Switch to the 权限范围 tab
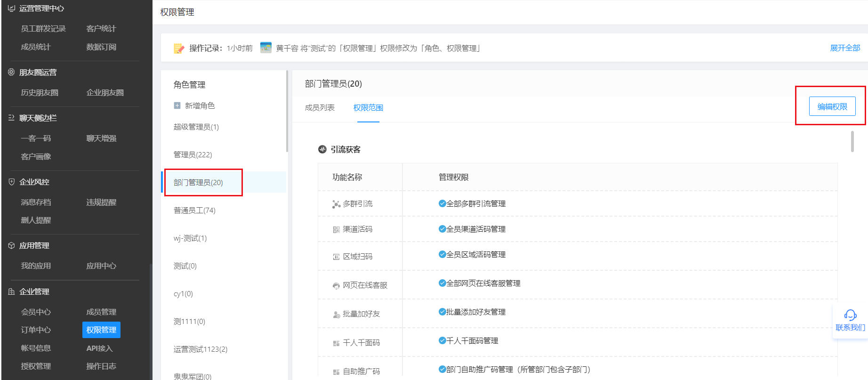868x380 pixels. [x=368, y=107]
